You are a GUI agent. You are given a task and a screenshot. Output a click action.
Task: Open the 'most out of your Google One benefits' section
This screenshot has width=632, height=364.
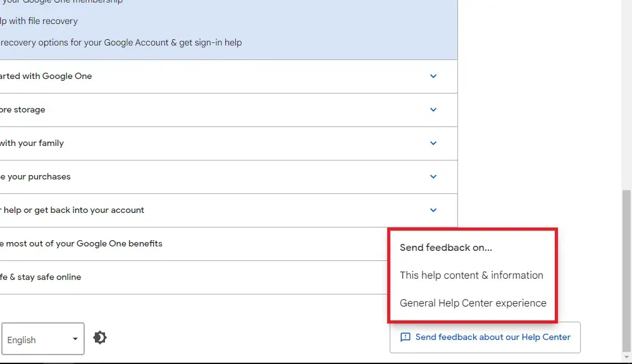[x=82, y=244]
